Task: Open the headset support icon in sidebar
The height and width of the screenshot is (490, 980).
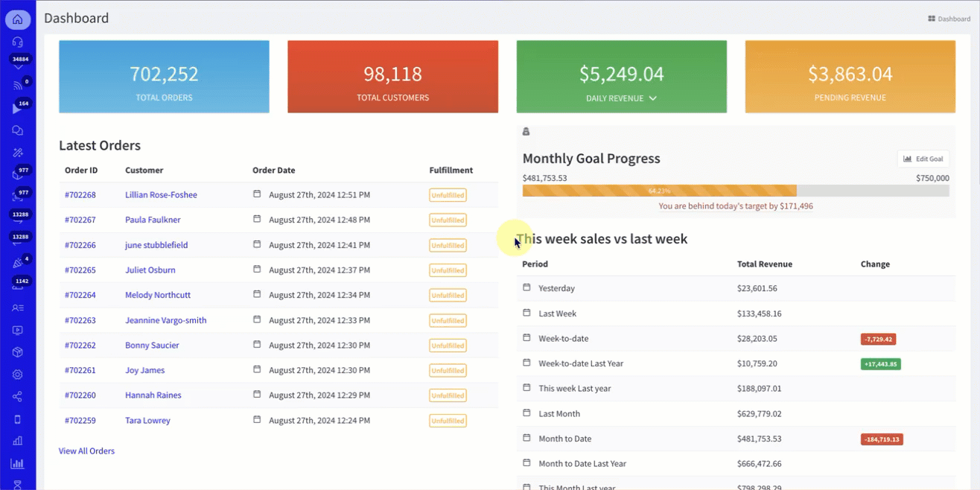Action: coord(17,42)
